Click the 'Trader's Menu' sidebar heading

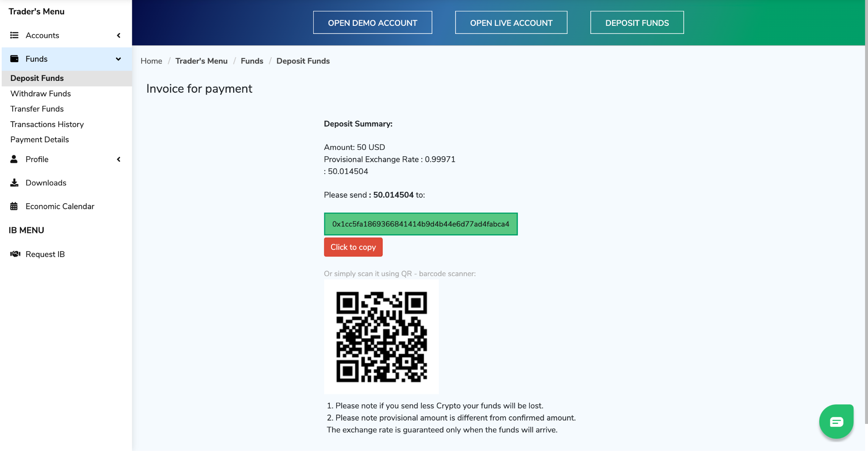pos(36,11)
